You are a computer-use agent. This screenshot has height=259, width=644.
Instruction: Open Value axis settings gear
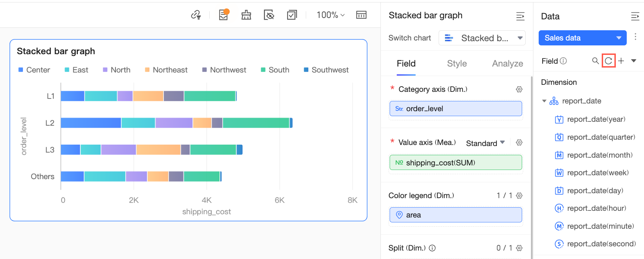pyautogui.click(x=519, y=143)
